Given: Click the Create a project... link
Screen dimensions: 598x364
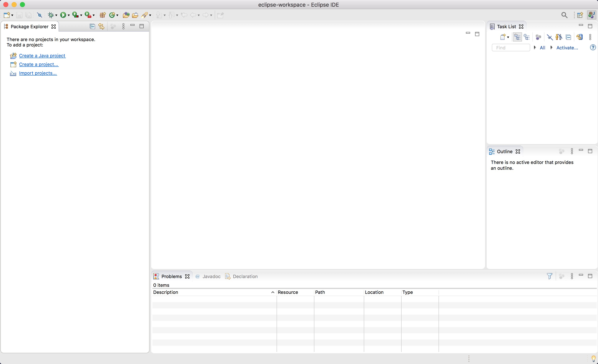Looking at the screenshot, I should tap(39, 64).
